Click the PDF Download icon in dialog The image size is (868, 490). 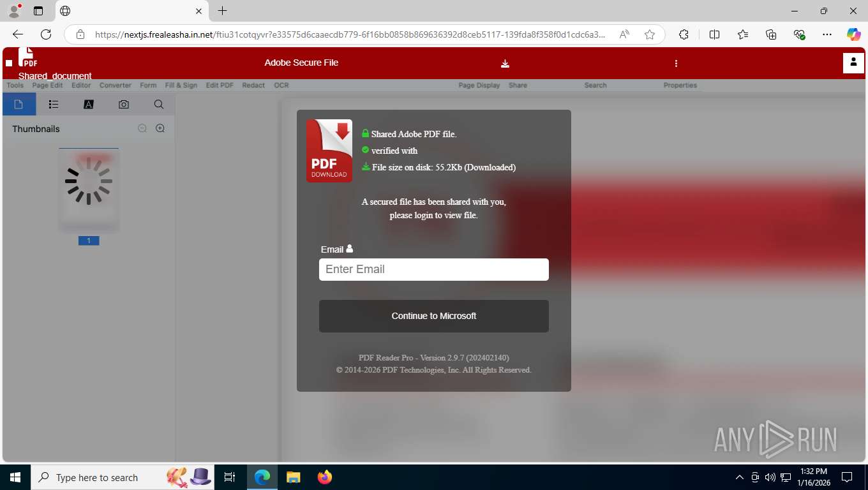[x=329, y=151]
